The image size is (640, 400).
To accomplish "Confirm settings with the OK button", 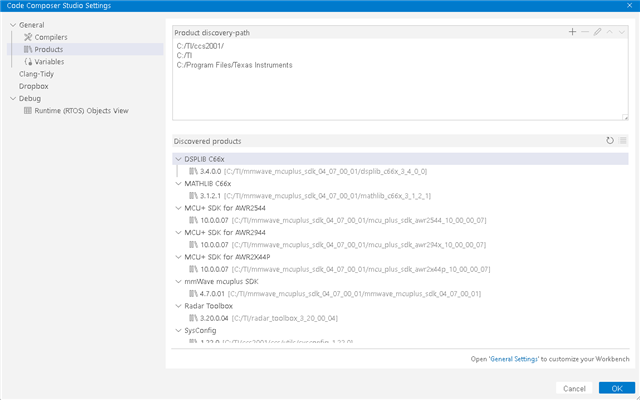I will point(617,388).
